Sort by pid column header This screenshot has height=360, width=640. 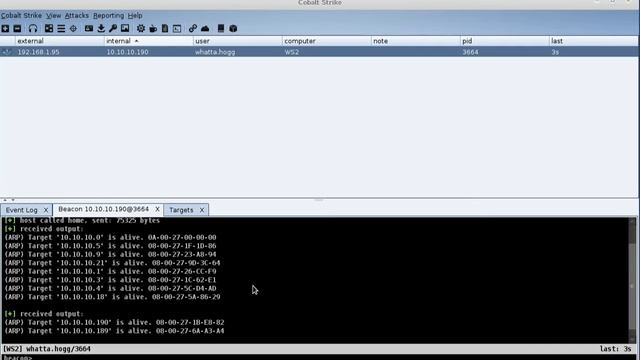click(x=504, y=41)
